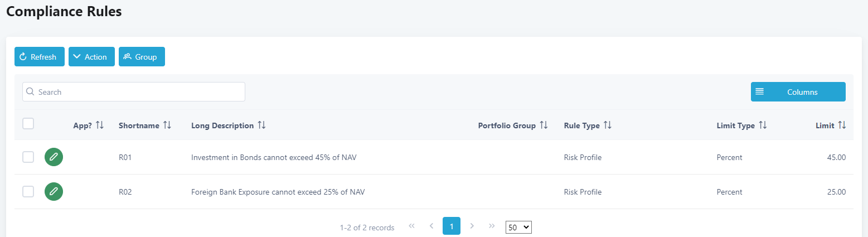Go to page 1 in pagination
The width and height of the screenshot is (868, 237).
pos(452,226)
